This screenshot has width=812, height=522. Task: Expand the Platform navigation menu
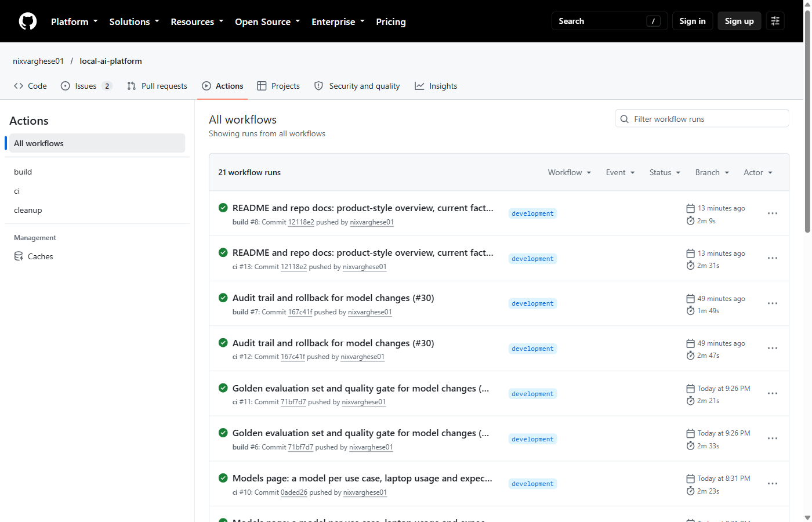[74, 21]
